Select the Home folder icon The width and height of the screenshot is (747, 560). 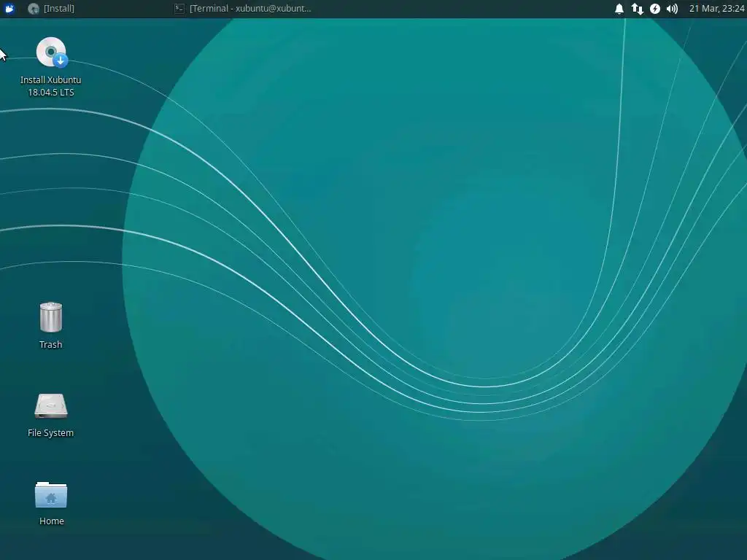[x=51, y=495]
